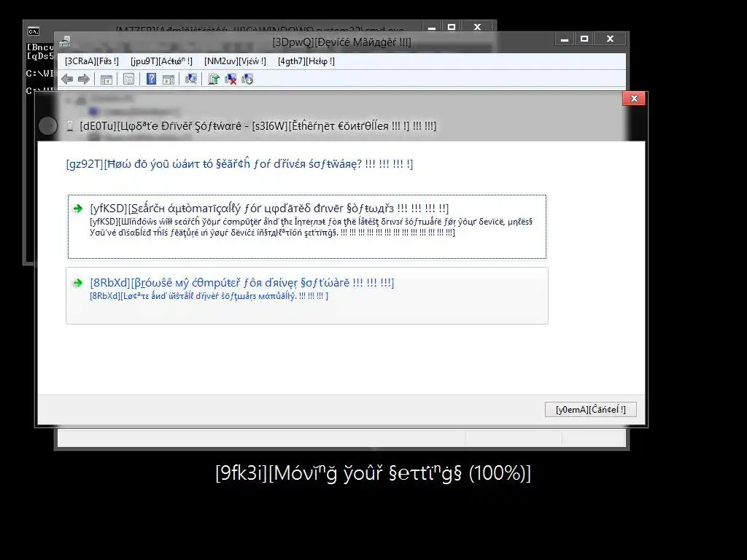Click Update Driver Software toolbar icon with green arrow
Screen dimensions: 747x560
(214, 79)
